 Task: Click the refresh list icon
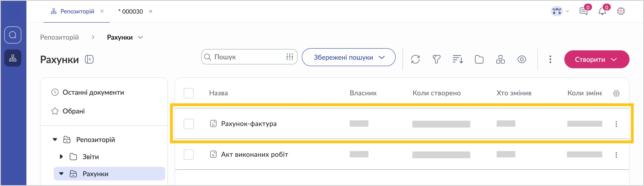[415, 59]
